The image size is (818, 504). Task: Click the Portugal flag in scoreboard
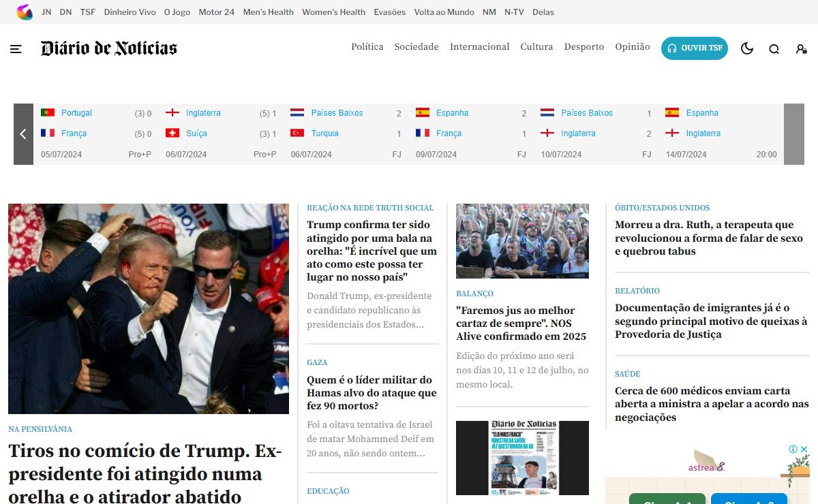(48, 112)
